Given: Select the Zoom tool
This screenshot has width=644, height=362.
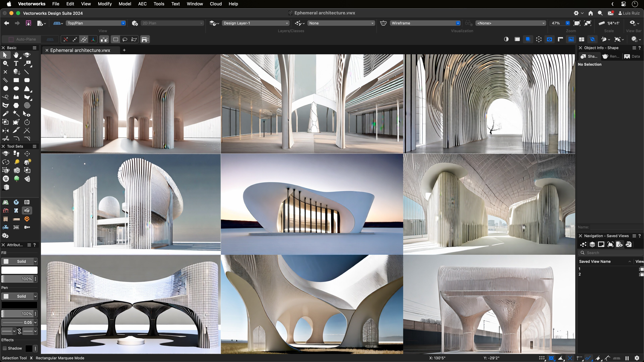Looking at the screenshot, I should [5, 64].
